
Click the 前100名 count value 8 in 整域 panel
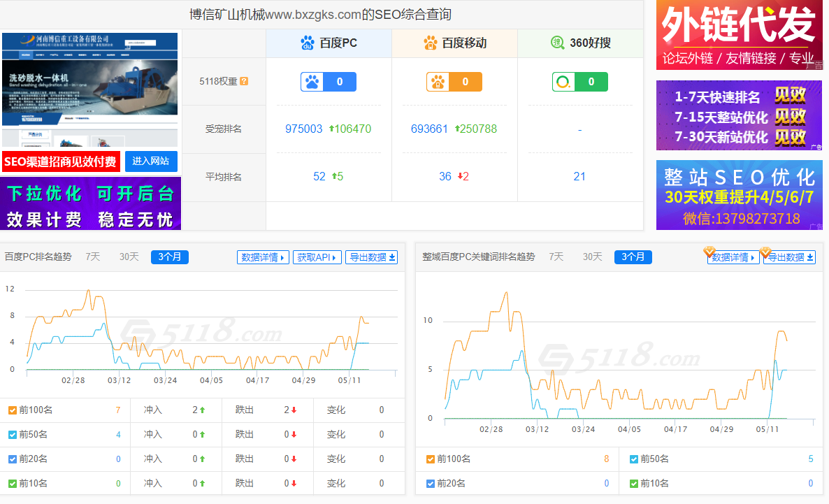point(607,459)
